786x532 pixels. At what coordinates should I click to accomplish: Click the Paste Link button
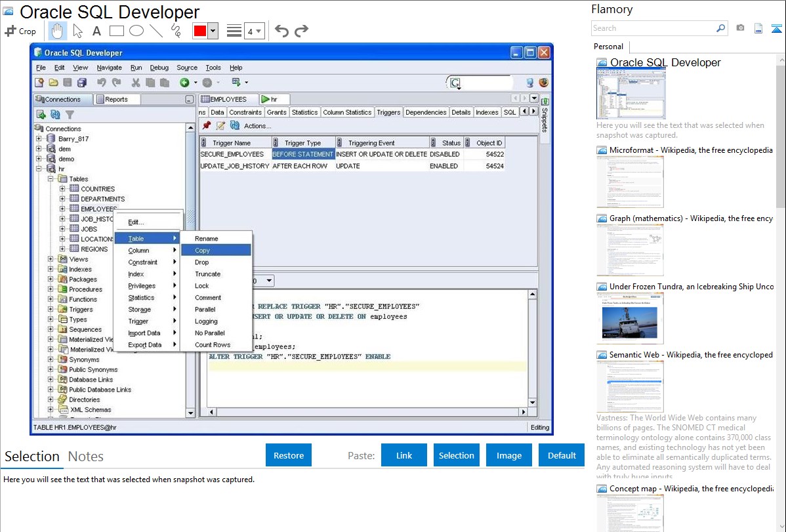pos(404,455)
